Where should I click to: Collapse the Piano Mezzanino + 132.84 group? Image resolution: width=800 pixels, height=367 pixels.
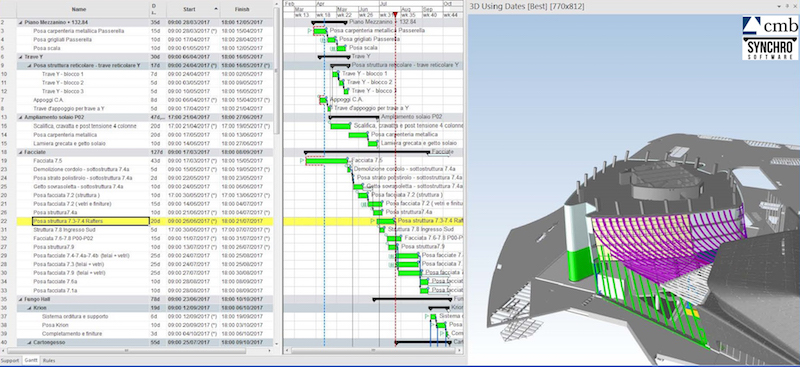coord(20,22)
